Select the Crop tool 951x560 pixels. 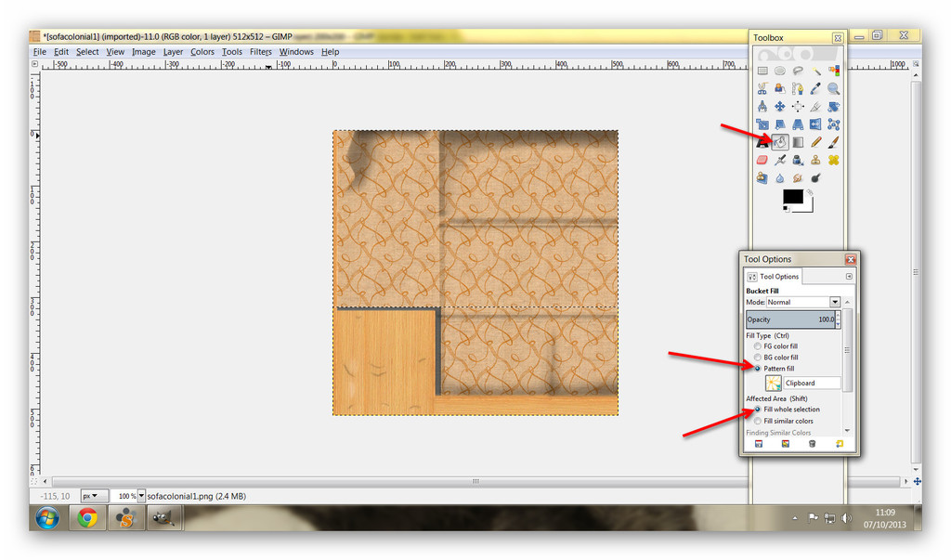[815, 107]
